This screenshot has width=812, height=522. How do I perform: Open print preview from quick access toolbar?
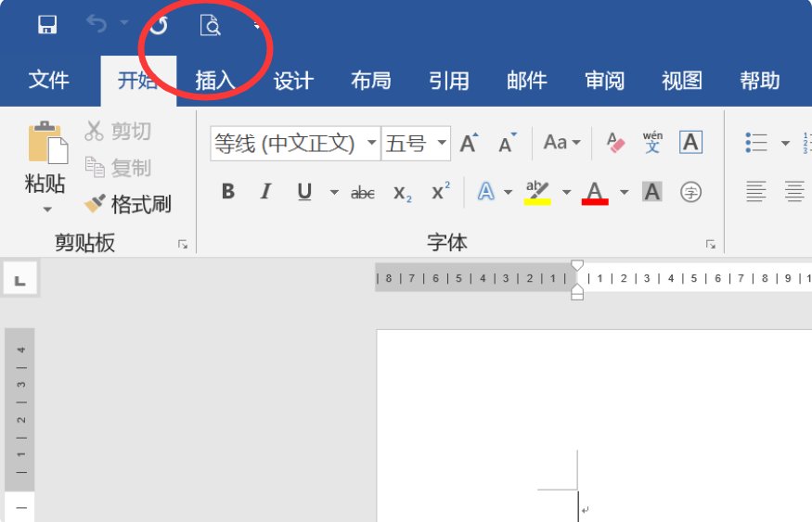[x=211, y=25]
